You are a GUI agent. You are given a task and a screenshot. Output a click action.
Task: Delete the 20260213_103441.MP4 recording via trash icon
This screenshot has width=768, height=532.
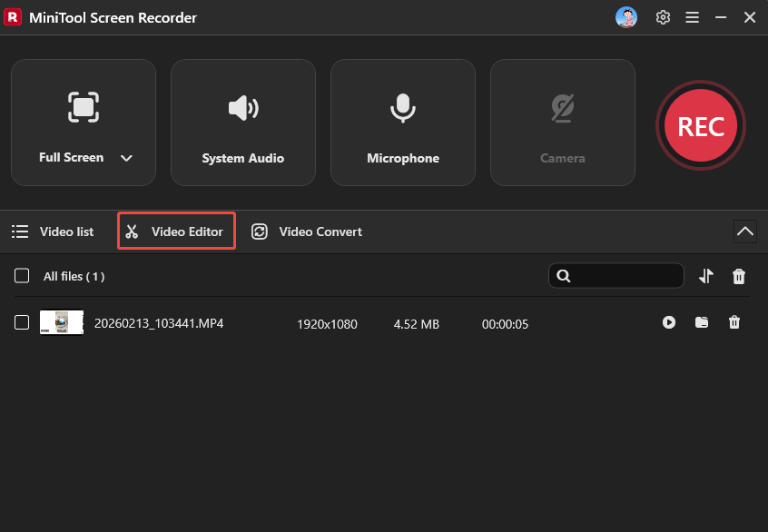[734, 322]
